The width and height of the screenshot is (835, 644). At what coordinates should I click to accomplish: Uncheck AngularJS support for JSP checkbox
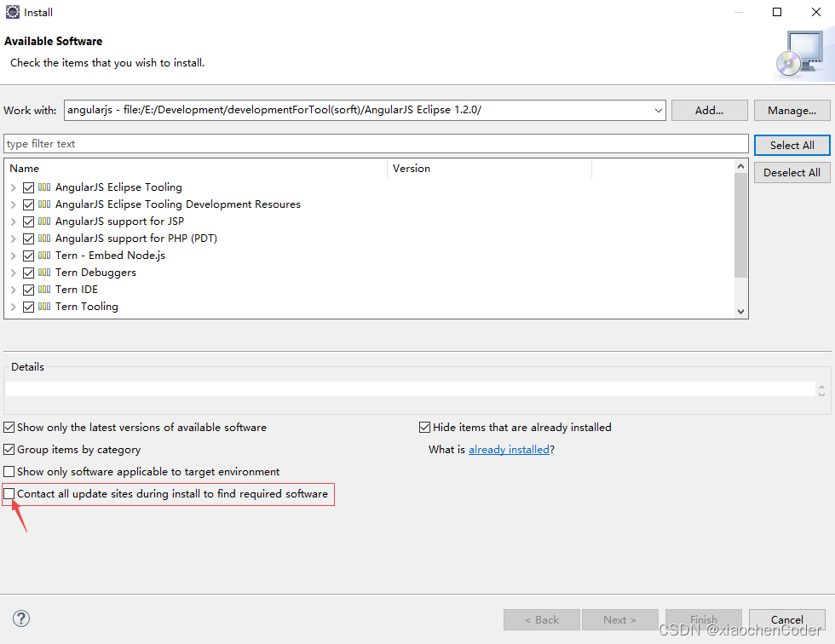[x=29, y=222]
